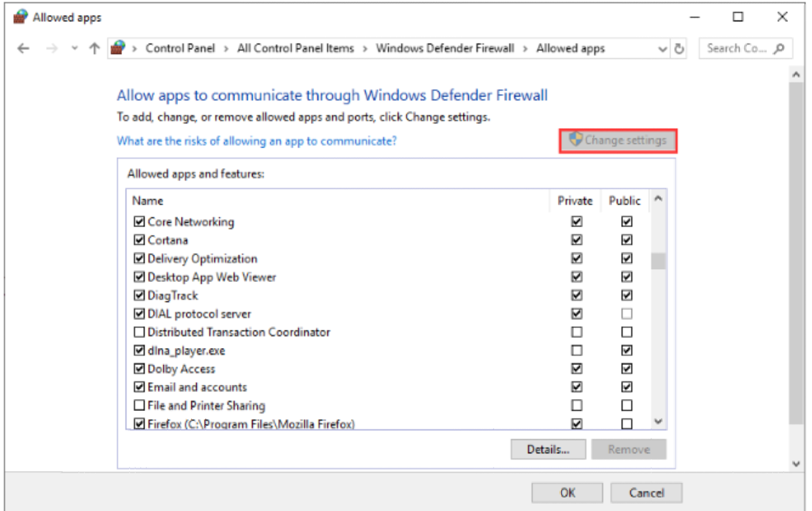Expand chevron after Windows Defender Firewall

tap(525, 49)
